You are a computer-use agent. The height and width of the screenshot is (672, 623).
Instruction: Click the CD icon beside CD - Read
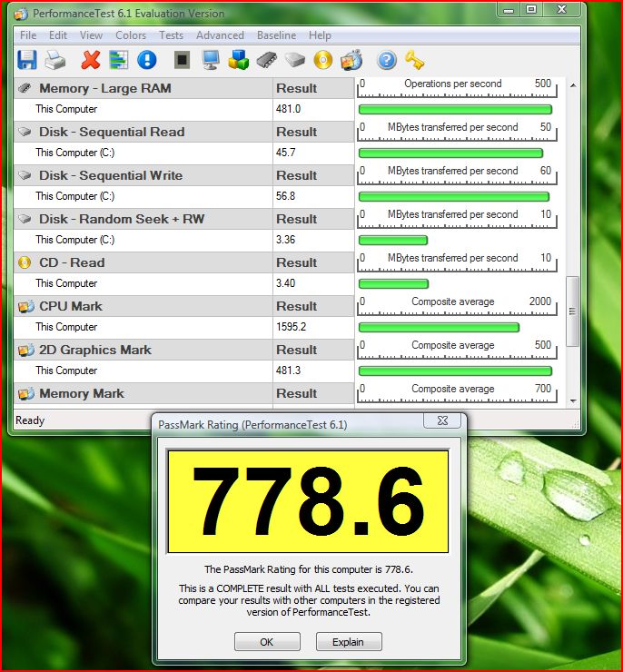pos(25,262)
